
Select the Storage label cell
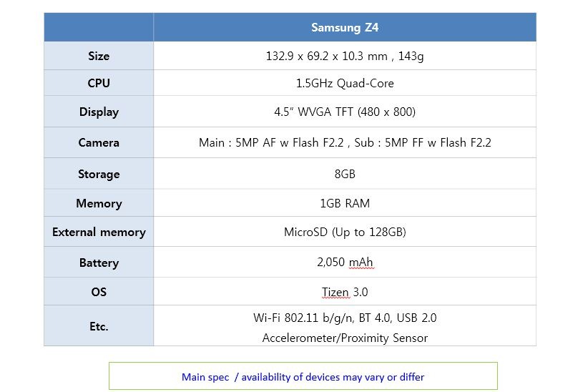click(x=99, y=174)
